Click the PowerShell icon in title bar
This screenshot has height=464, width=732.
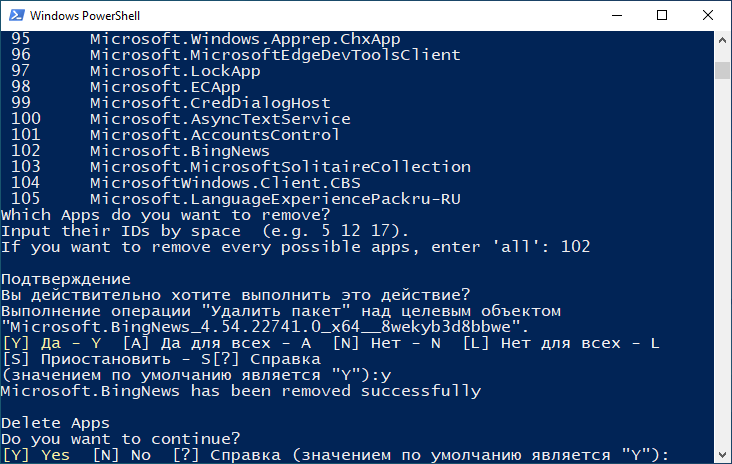point(17,15)
